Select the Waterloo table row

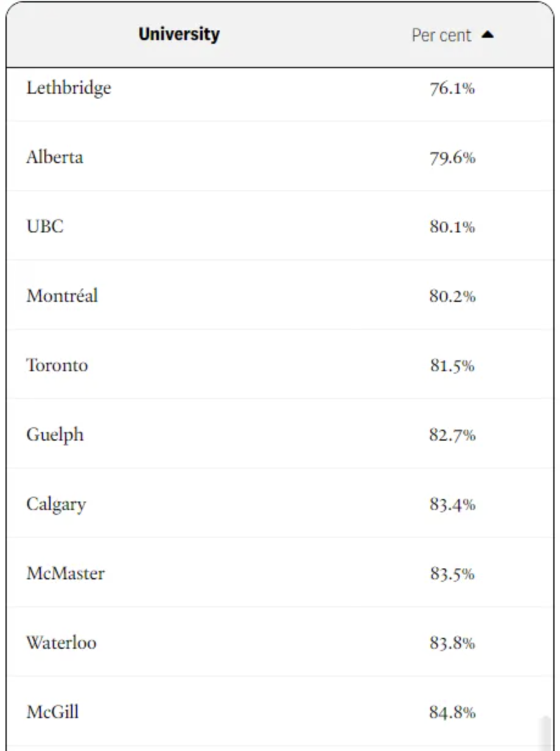pyautogui.click(x=280, y=643)
